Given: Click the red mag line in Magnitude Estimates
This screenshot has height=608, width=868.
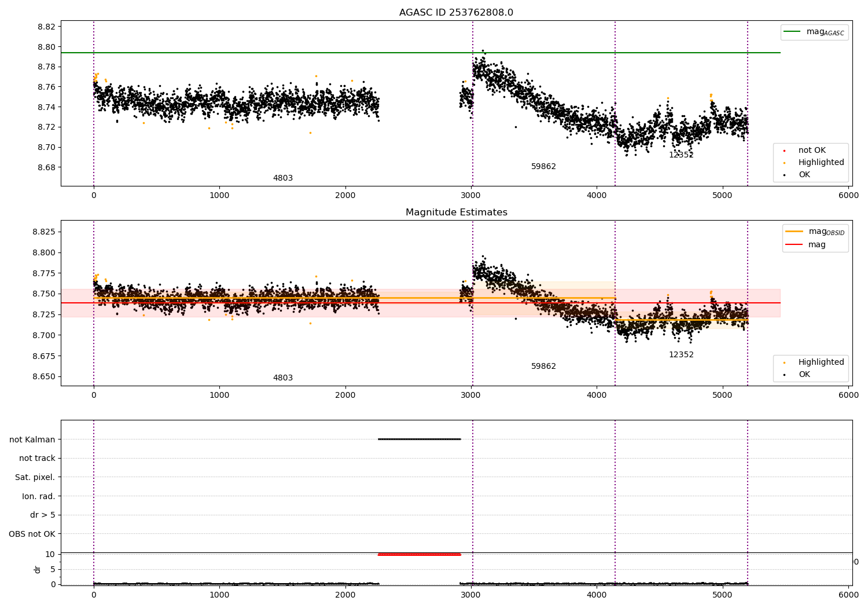Looking at the screenshot, I should click(421, 303).
